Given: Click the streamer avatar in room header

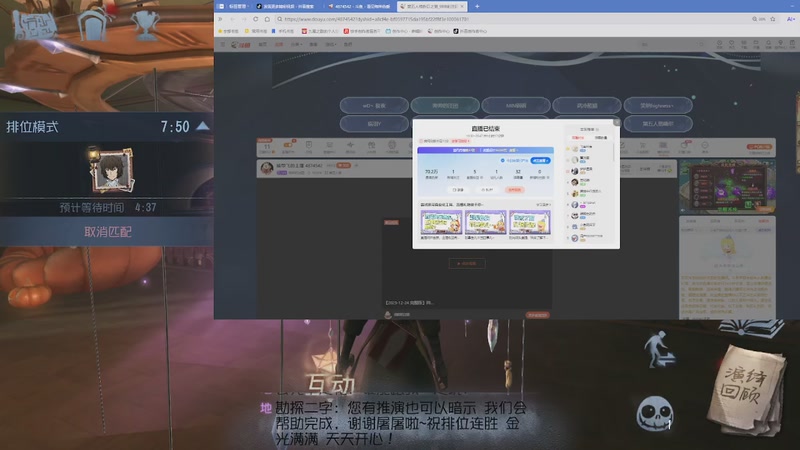Looking at the screenshot, I should [x=267, y=168].
